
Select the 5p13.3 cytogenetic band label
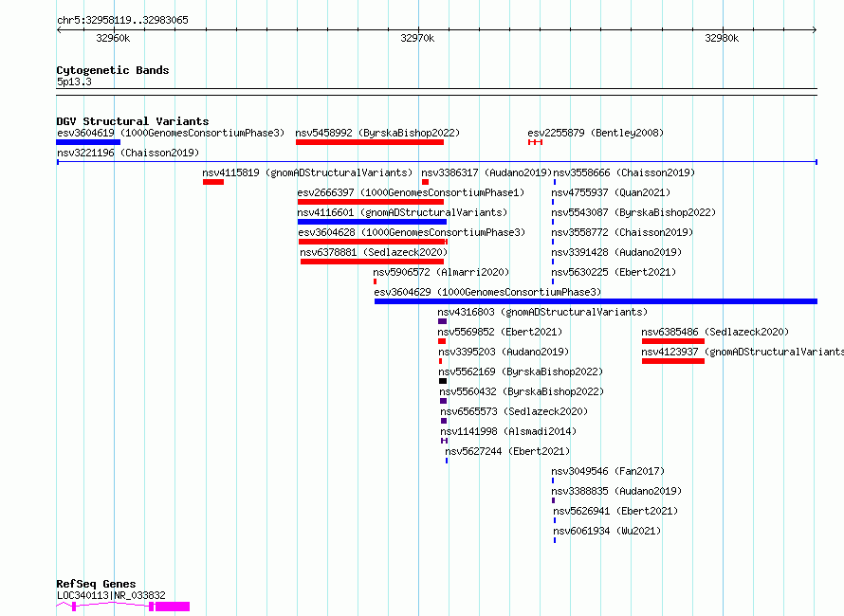(74, 82)
